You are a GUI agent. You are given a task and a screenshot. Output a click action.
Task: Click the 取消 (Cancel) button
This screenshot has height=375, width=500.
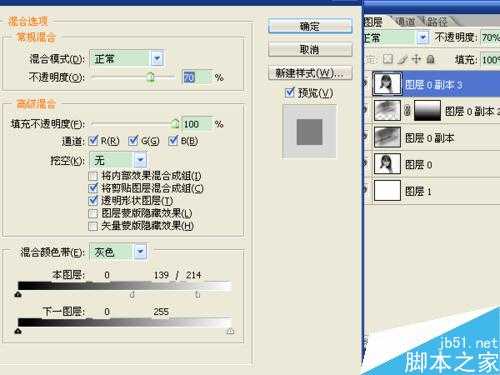310,50
